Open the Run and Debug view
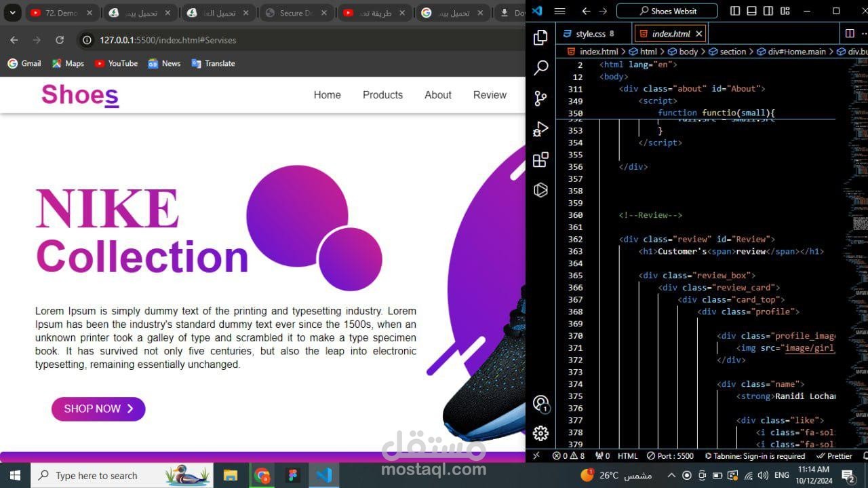 540,129
